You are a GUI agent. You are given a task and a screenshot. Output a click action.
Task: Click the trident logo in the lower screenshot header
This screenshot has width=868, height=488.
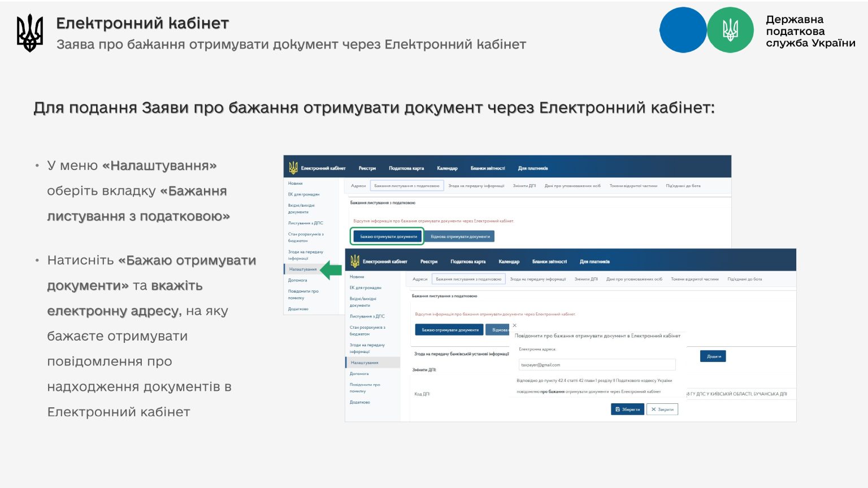355,261
